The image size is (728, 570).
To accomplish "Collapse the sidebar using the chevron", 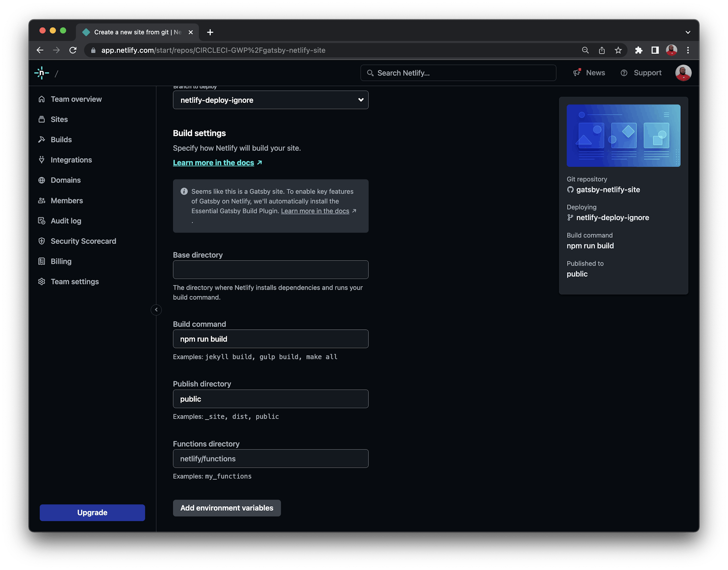I will [156, 310].
